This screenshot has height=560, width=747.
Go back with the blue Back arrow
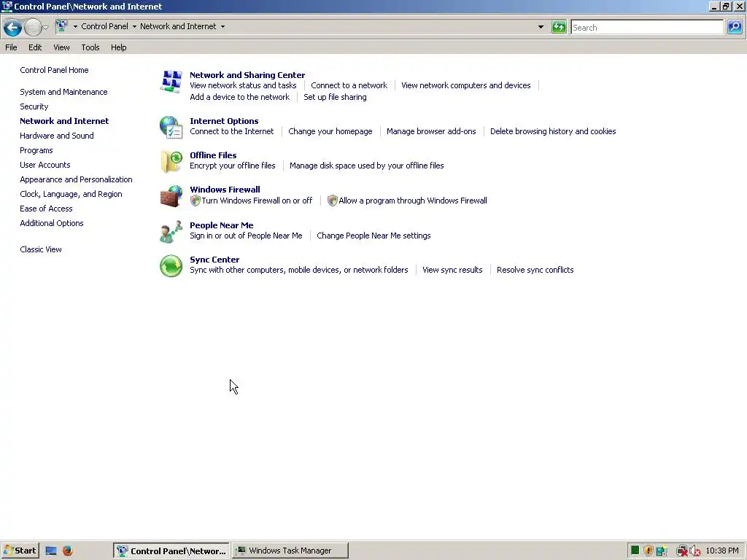tap(12, 27)
